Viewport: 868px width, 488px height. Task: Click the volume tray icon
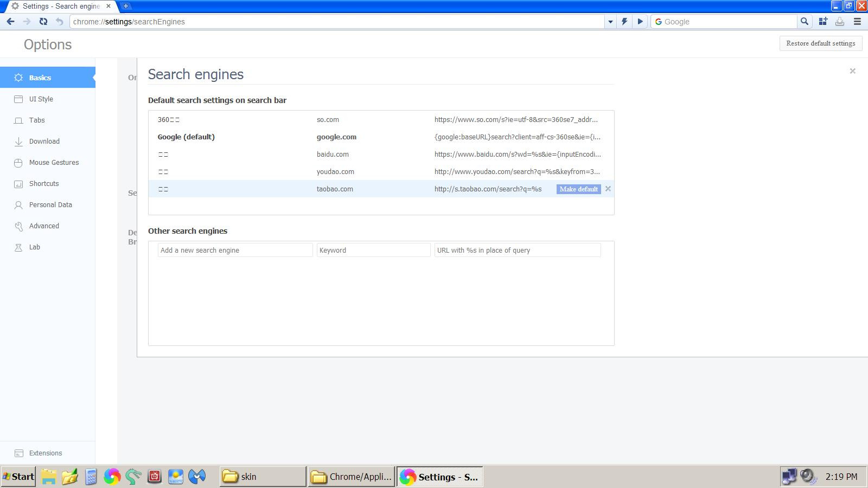coord(809,477)
